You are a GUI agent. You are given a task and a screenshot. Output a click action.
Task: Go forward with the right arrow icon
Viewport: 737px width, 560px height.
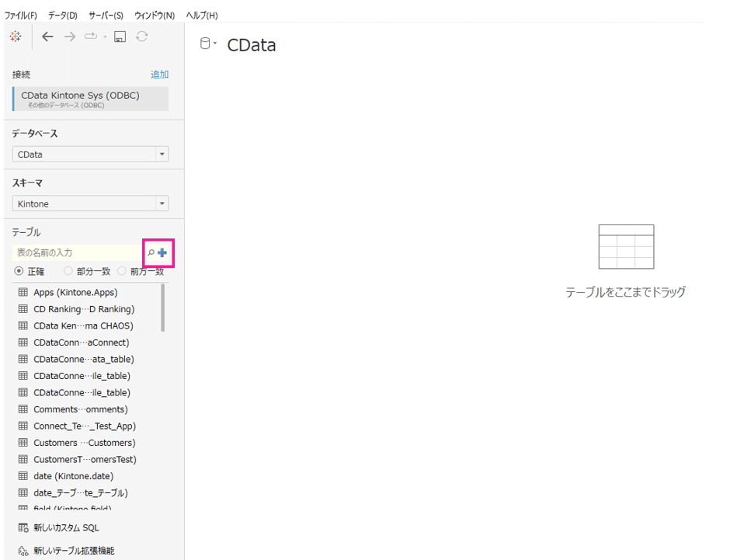[70, 37]
